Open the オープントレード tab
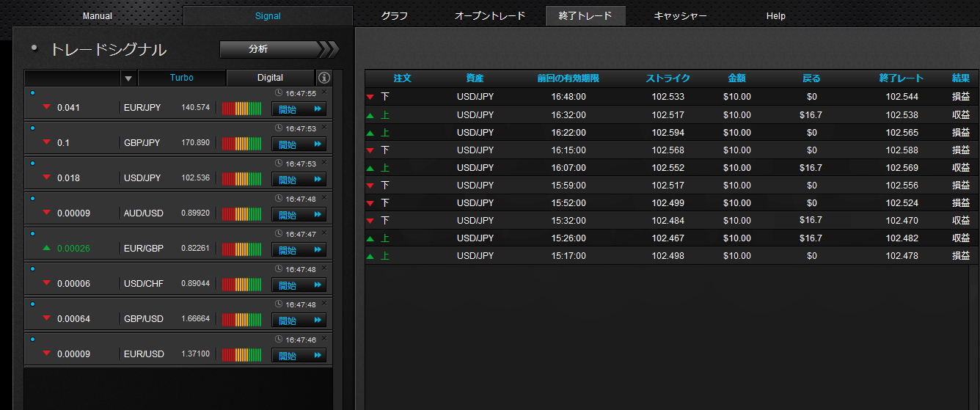 490,16
